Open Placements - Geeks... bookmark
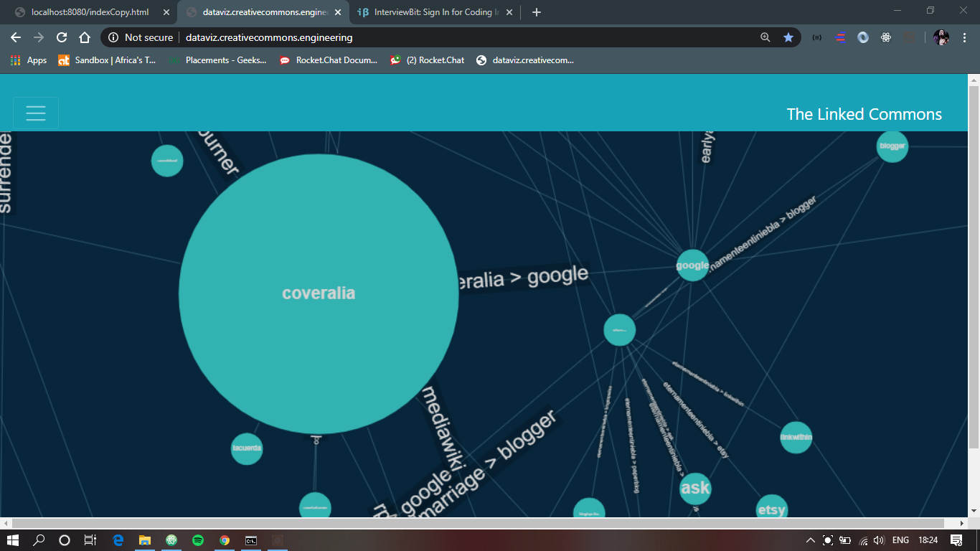 [x=217, y=60]
